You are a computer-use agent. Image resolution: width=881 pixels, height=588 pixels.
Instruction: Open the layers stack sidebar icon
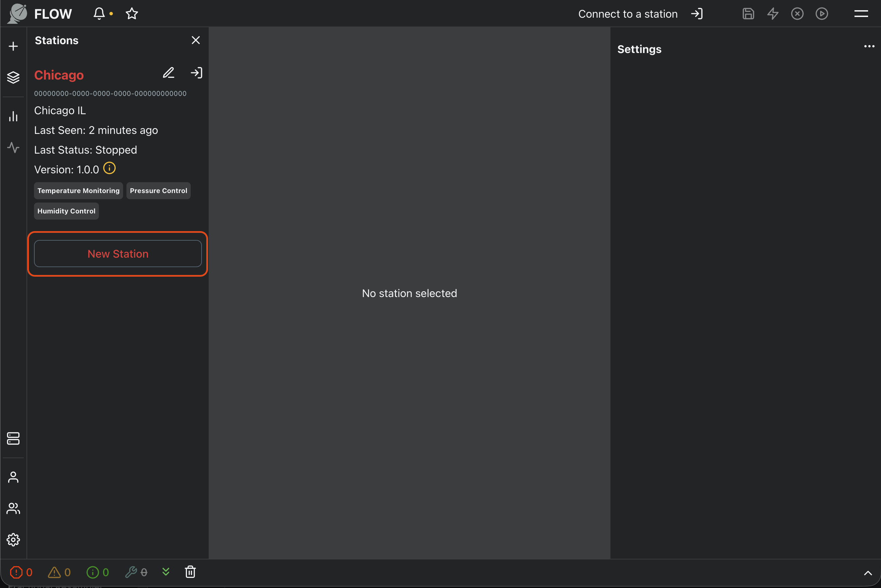14,77
